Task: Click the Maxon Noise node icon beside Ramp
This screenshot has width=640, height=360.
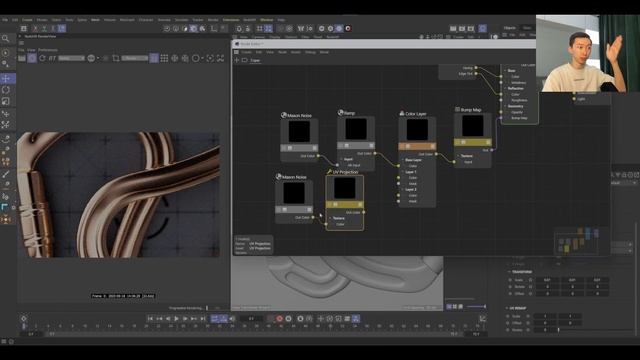Action: (x=284, y=116)
